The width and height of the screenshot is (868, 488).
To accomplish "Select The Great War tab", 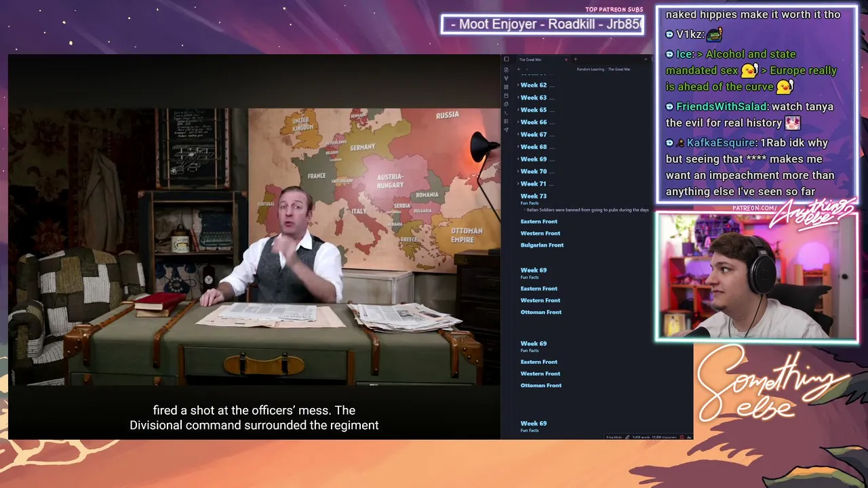I will tap(542, 60).
